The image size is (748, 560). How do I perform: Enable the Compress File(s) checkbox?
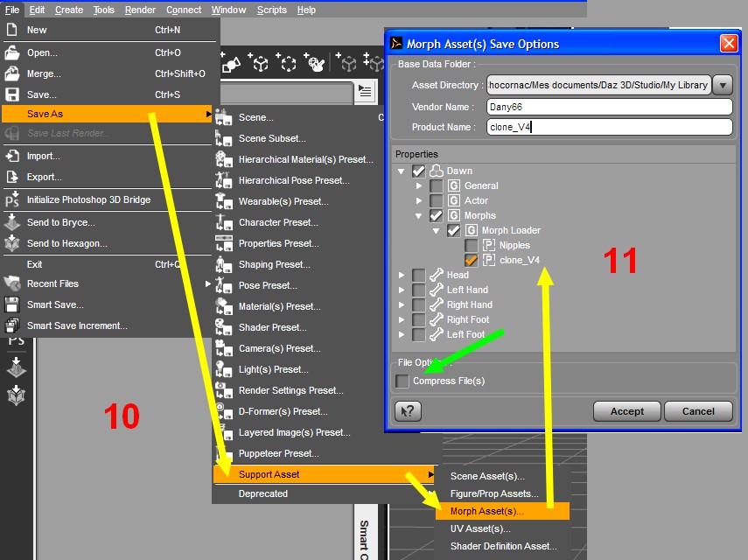tap(402, 381)
